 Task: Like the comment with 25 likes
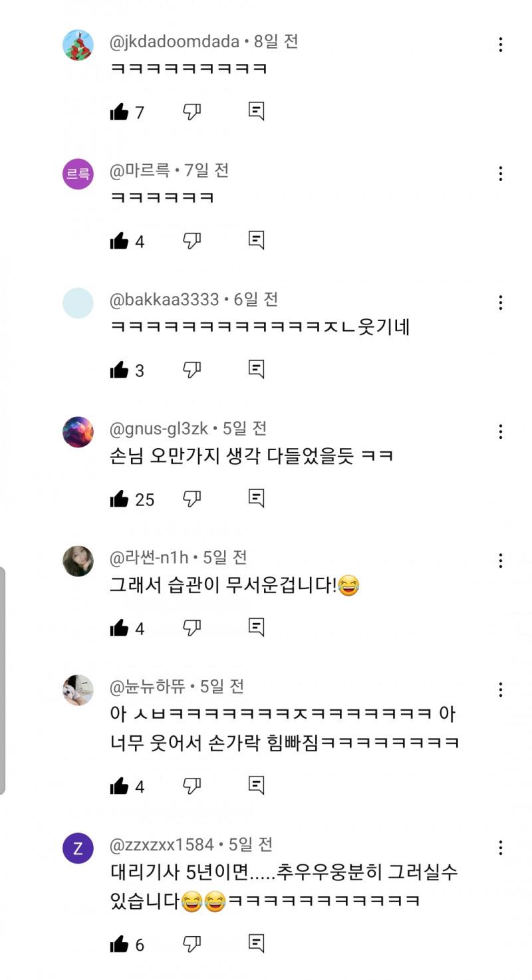point(120,499)
